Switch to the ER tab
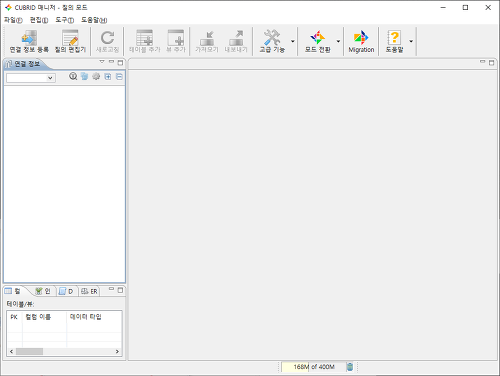The image size is (500, 376). 90,291
